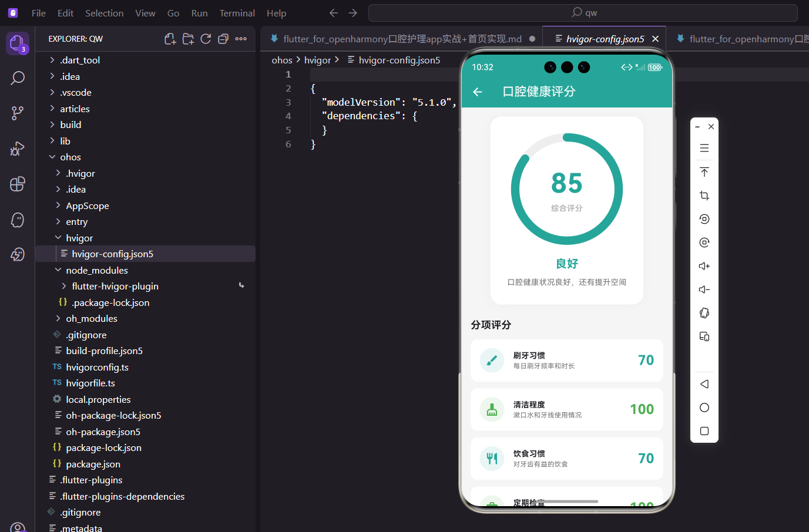Open .flutter-plugins-dependencies file

pos(146,496)
